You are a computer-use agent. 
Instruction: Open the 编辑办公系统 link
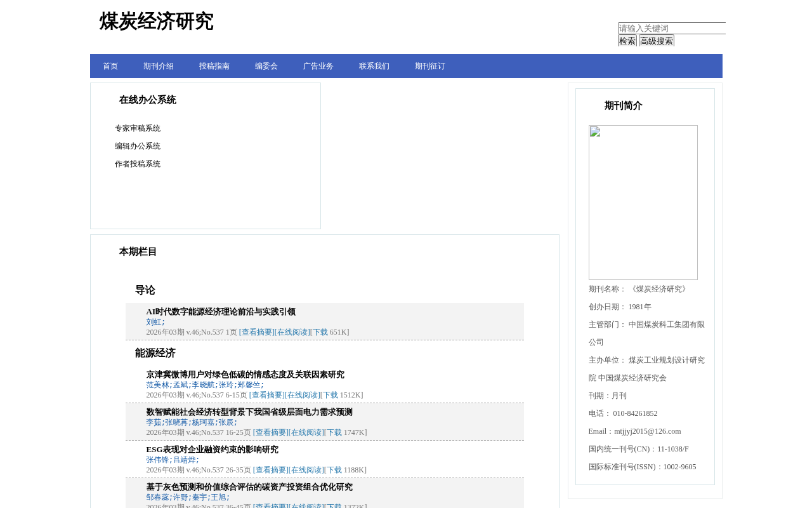point(138,146)
